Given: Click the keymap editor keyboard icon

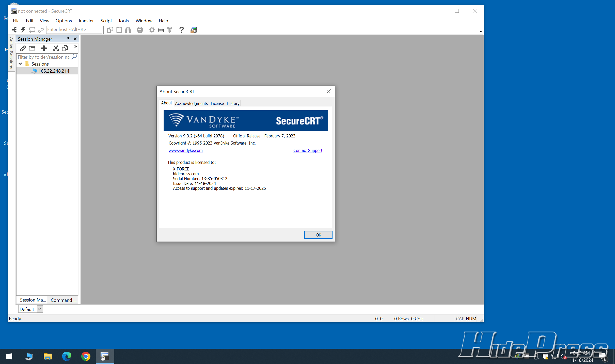Looking at the screenshot, I should (x=161, y=30).
